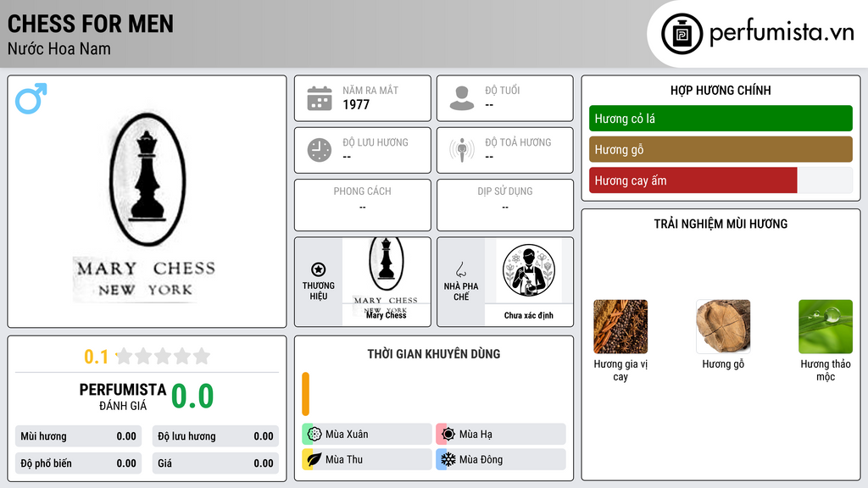Viewport: 868px width, 488px height.
Task: Select the Hương gia vị cay spice thumbnail
Action: pos(620,326)
